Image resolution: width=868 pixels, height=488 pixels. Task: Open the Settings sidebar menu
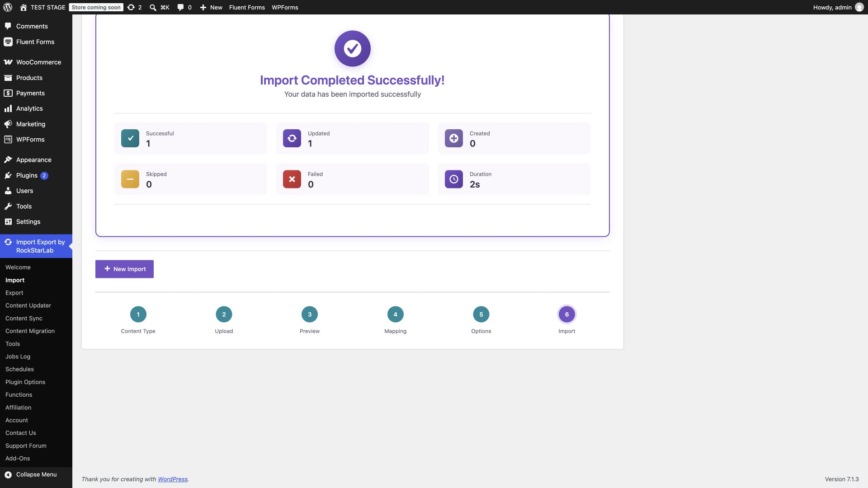point(36,222)
